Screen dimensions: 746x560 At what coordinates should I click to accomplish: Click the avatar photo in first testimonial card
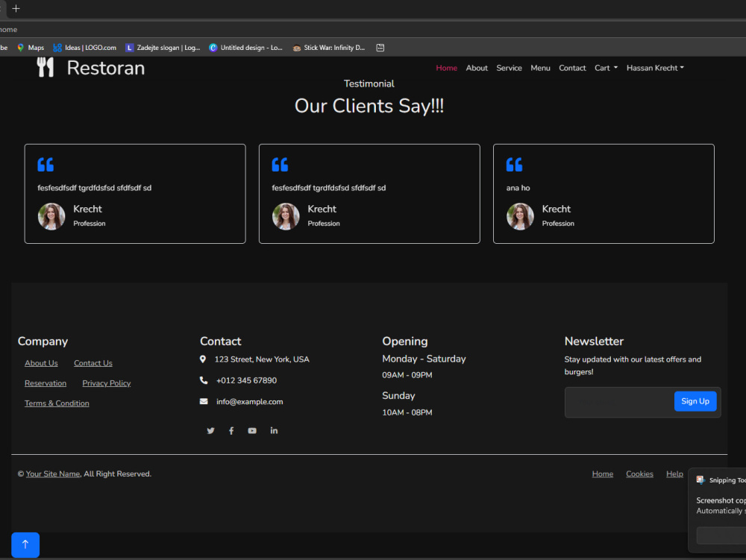[x=51, y=216]
